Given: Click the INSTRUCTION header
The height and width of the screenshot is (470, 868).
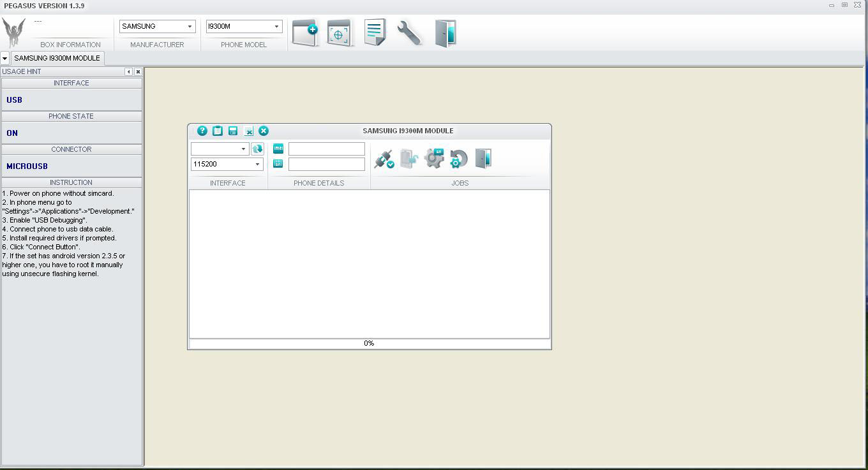Looking at the screenshot, I should point(71,182).
